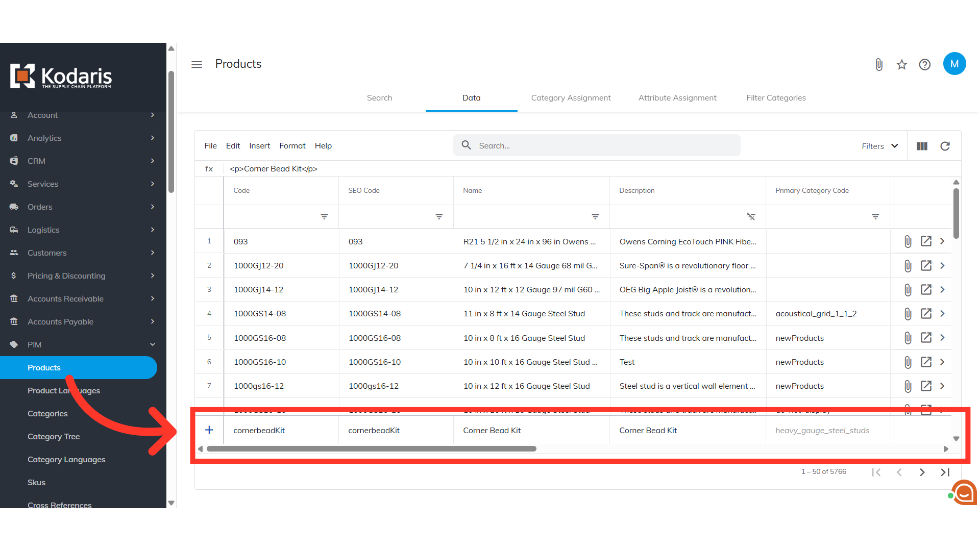Image resolution: width=980 pixels, height=551 pixels.
Task: Star this page as favorite
Action: (901, 65)
